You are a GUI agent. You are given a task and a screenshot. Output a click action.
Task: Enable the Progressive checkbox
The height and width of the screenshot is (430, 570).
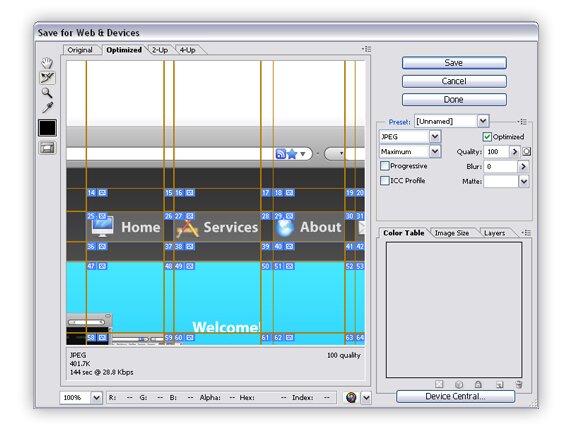pos(385,166)
